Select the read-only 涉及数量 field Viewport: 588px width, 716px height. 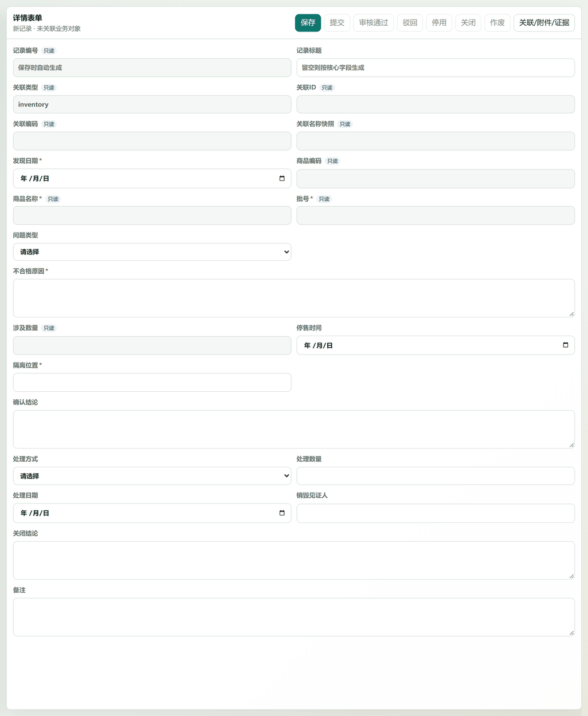[152, 345]
